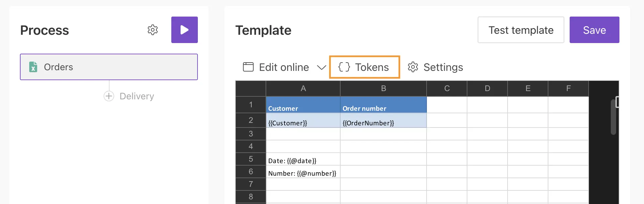The image size is (644, 204).
Task: Select the {{Customer}} token cell
Action: tap(303, 120)
